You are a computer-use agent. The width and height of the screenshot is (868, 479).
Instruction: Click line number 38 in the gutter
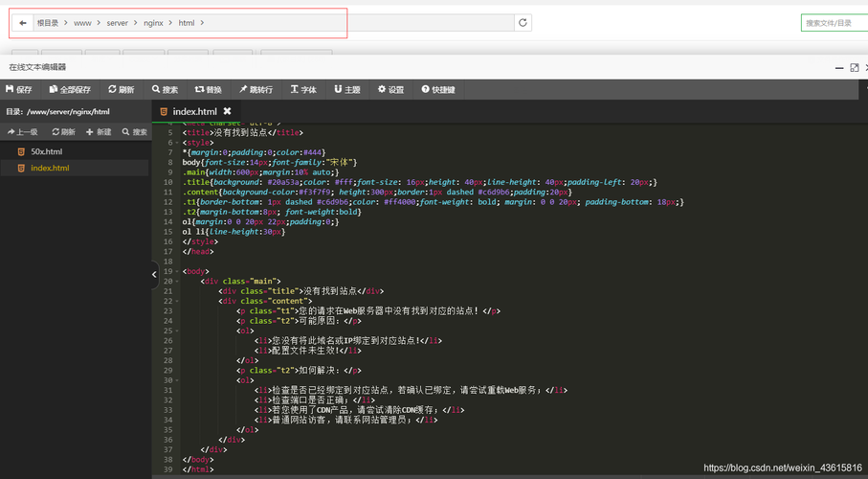(167, 460)
